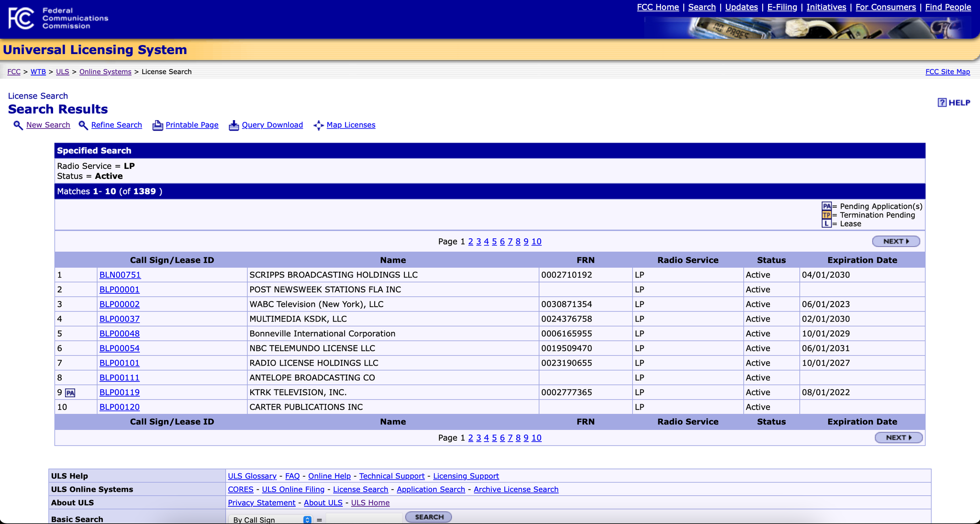Click the L Lease legend icon
Image resolution: width=980 pixels, height=524 pixels.
(826, 223)
